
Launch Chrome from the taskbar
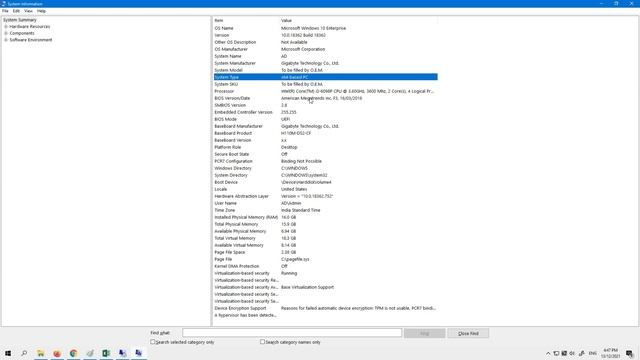click(x=73, y=353)
